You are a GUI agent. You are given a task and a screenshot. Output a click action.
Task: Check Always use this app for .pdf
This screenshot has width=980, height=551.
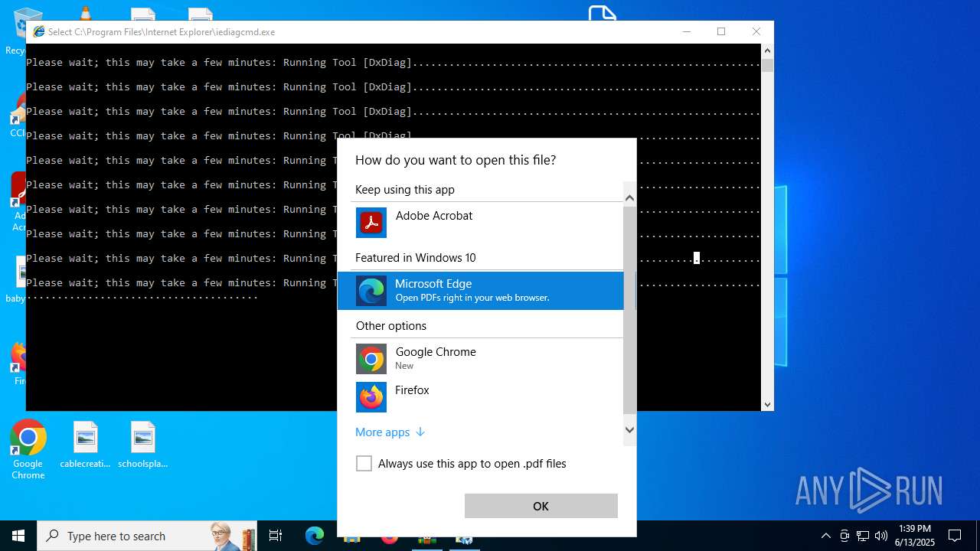(x=364, y=463)
